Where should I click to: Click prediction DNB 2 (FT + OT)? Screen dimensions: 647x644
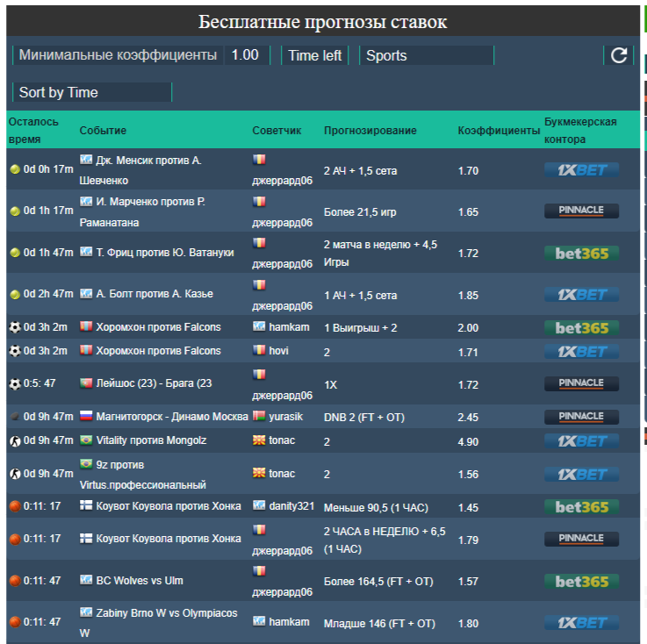point(364,418)
